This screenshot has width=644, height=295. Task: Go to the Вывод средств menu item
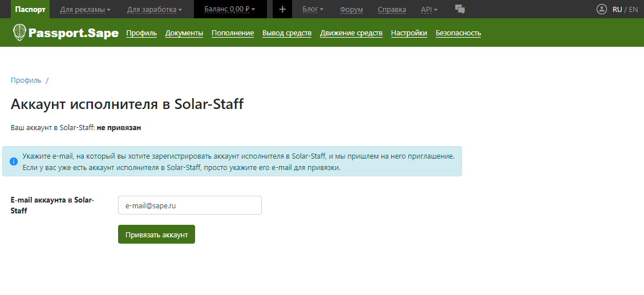pos(287,33)
